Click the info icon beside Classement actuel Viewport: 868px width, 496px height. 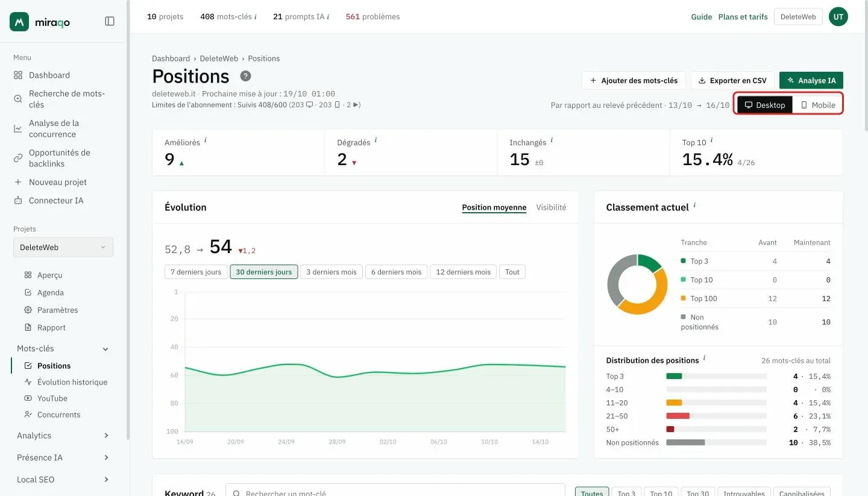694,205
